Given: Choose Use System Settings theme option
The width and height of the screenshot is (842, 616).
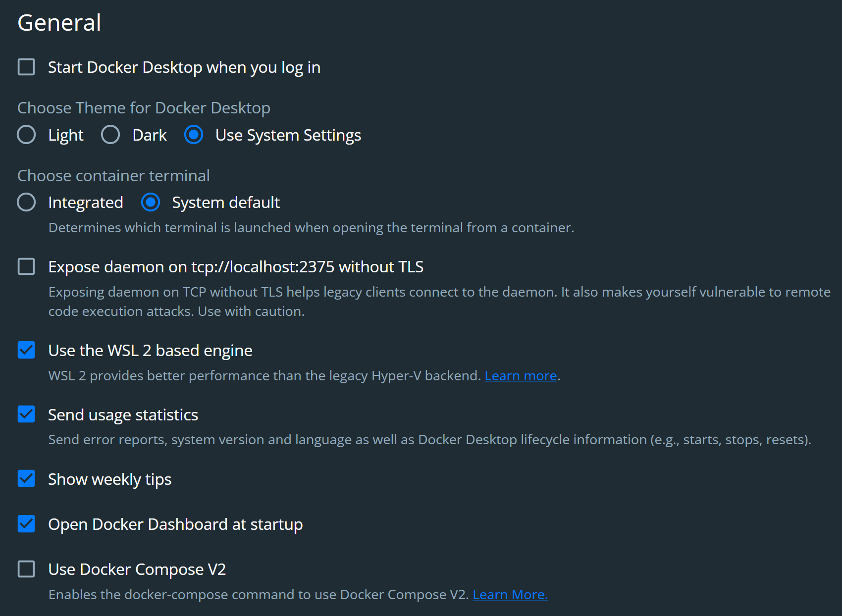Looking at the screenshot, I should point(193,135).
